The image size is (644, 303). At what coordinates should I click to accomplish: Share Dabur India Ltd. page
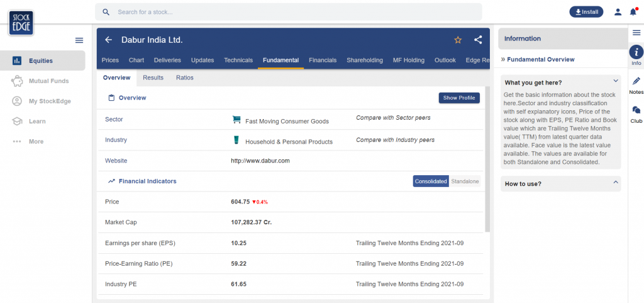(x=478, y=40)
